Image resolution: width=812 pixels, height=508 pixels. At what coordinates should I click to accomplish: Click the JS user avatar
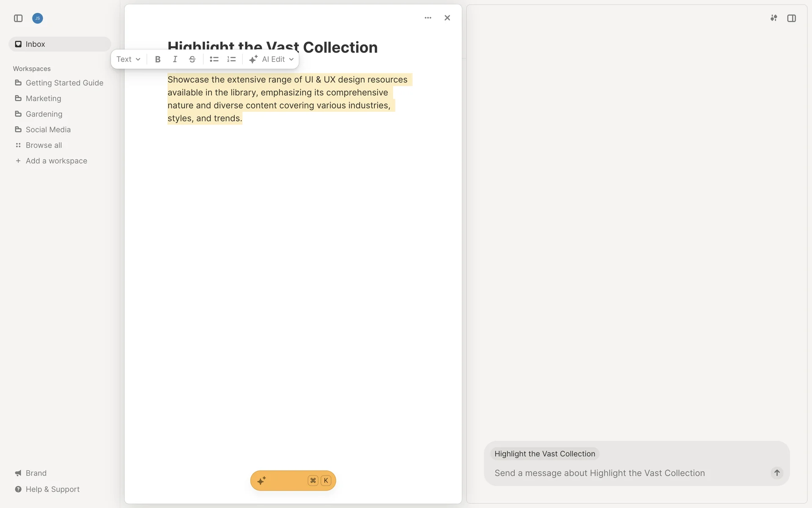[38, 18]
